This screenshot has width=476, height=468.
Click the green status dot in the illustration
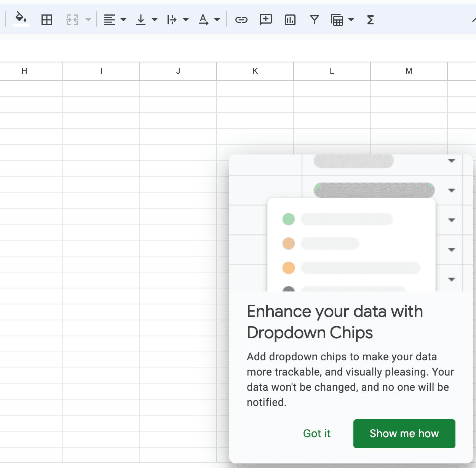tap(288, 219)
